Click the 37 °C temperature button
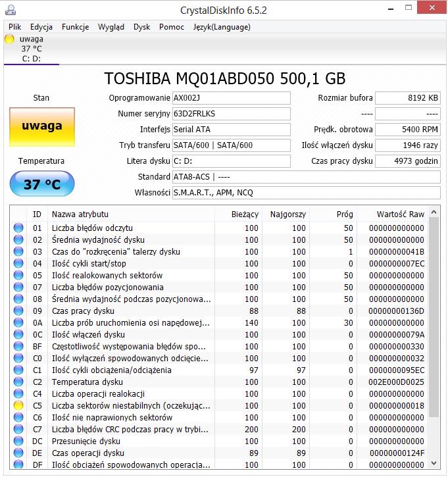This screenshot has width=448, height=477. click(42, 184)
